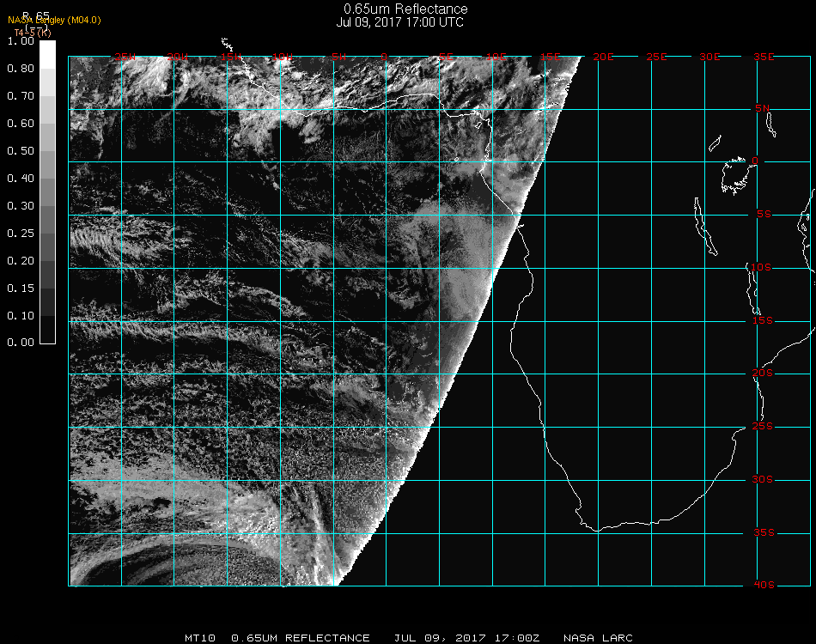Screen dimensions: 816x644
Task: Click the 15E longitude label
Action: click(x=550, y=57)
